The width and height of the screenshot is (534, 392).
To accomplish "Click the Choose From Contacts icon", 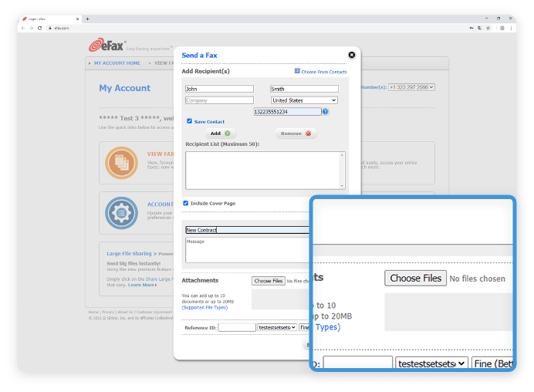I will (x=297, y=71).
